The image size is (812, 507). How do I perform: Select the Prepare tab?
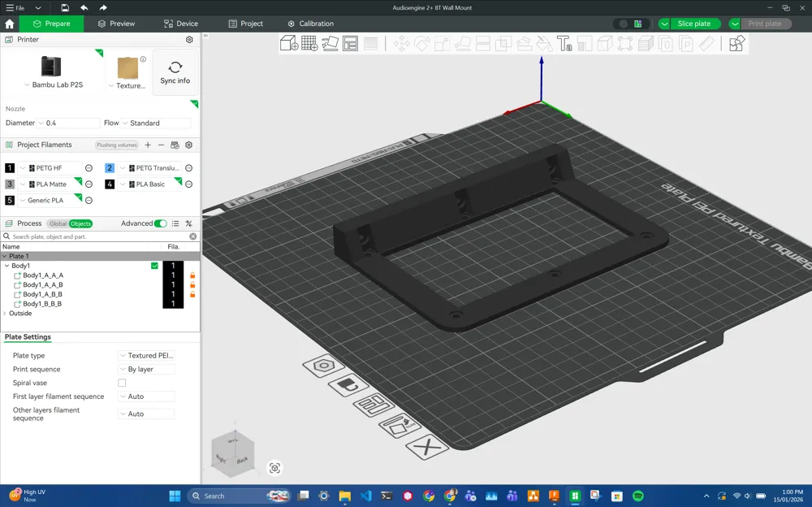[x=51, y=24]
